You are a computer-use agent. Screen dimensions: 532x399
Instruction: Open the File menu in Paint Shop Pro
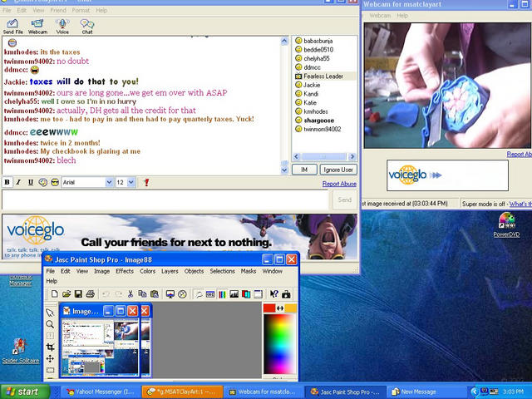[50, 271]
